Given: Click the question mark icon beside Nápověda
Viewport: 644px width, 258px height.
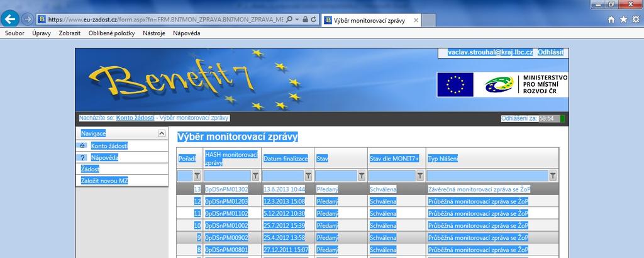Looking at the screenshot, I should coord(82,157).
